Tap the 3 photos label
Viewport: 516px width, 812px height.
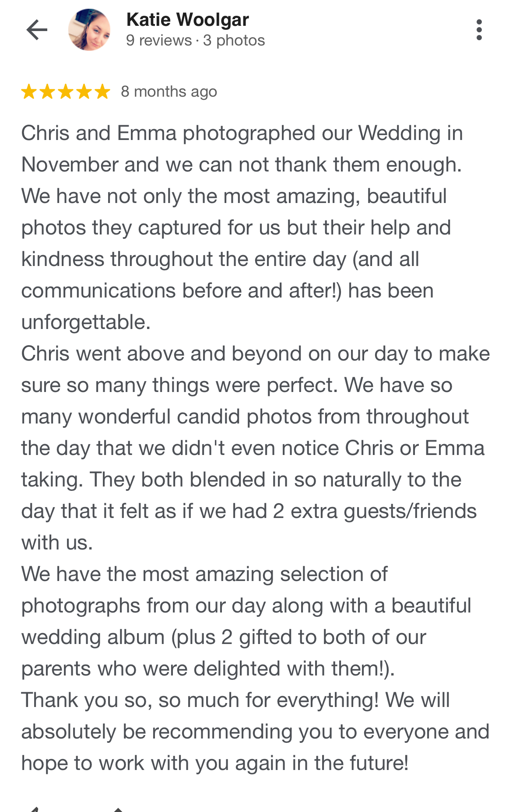234,40
